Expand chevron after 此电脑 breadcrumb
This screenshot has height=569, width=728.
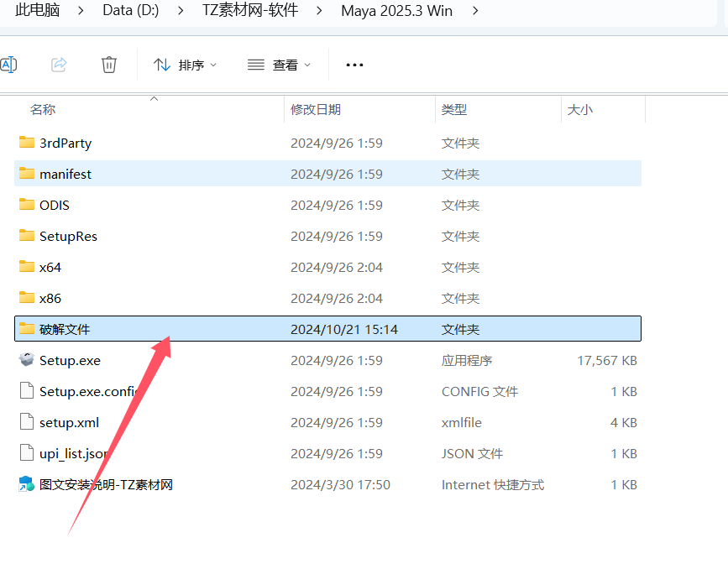81,10
